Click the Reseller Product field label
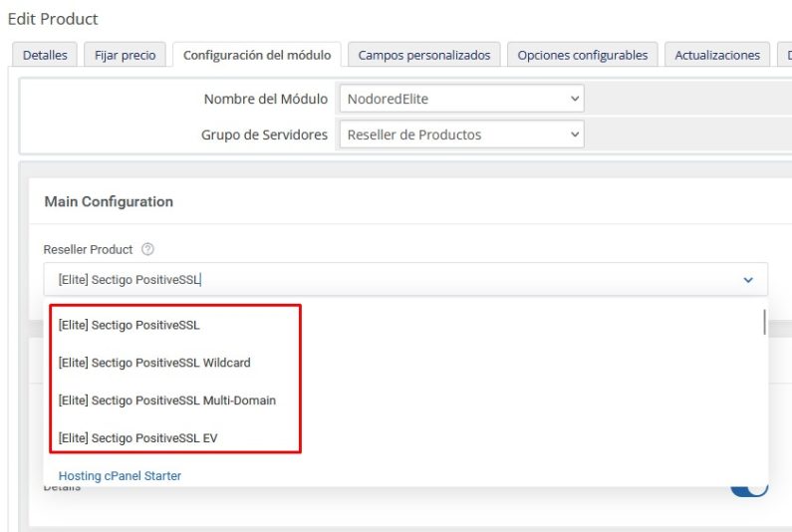The width and height of the screenshot is (792, 532). (x=89, y=249)
